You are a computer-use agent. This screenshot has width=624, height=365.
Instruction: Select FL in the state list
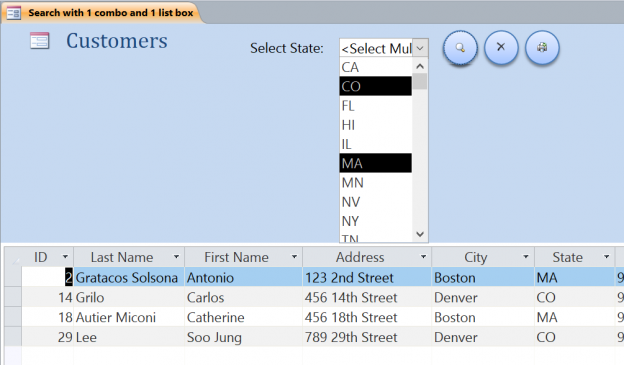point(376,105)
